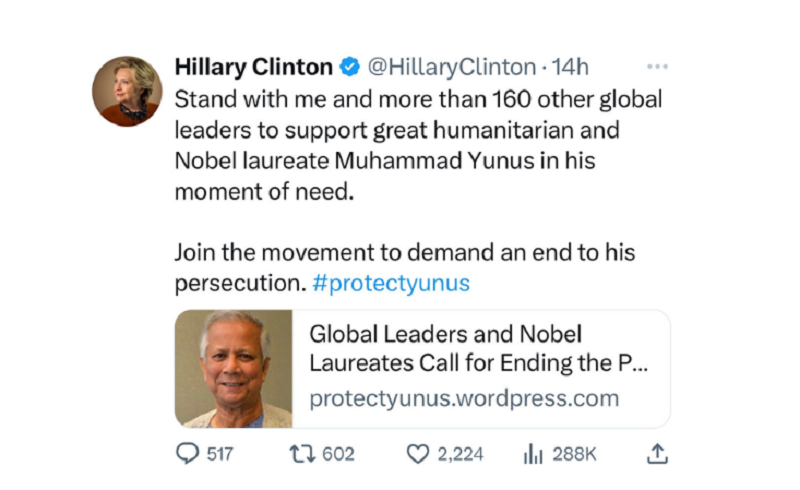The image size is (800, 490).
Task: Click the Global Leaders and Nobel Laureates headline
Action: click(478, 348)
